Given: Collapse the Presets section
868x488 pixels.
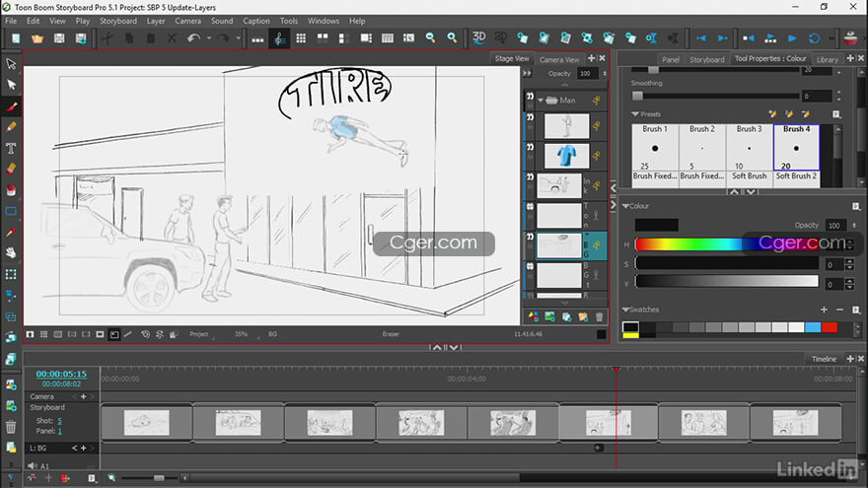Looking at the screenshot, I should click(635, 114).
